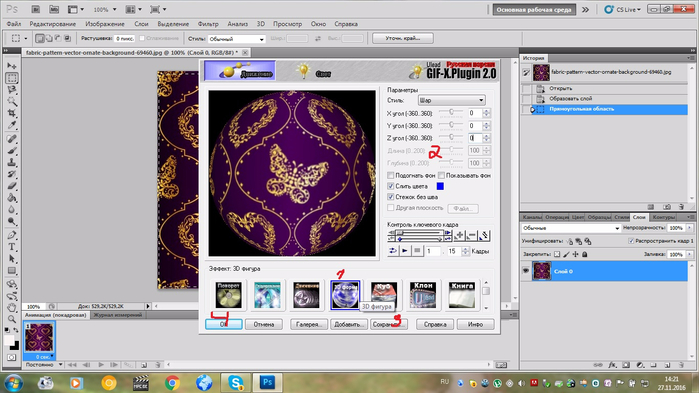Uncheck the Стежок без шва checkbox
699x393 pixels.
(391, 197)
